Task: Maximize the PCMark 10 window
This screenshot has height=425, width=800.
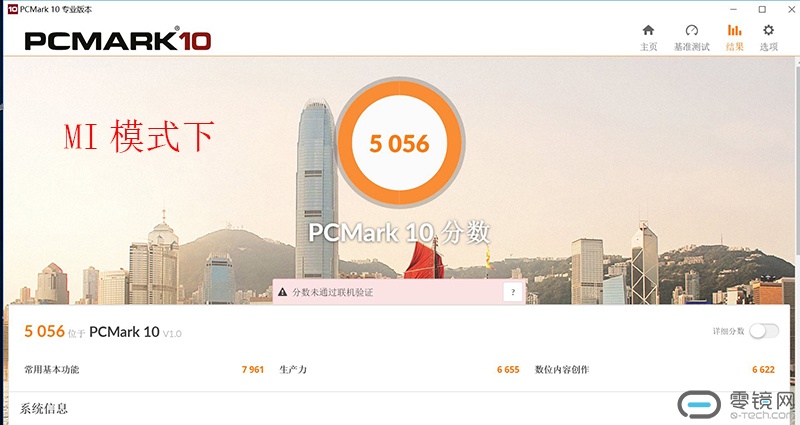Action: [x=762, y=9]
